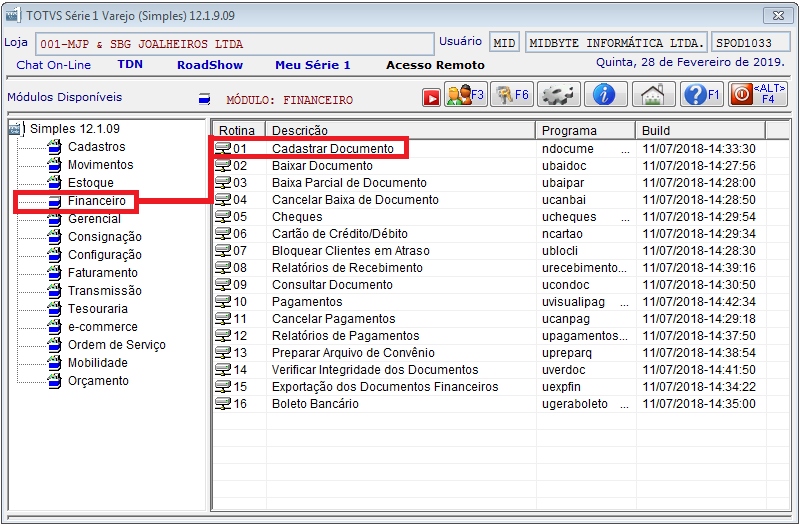Click the Mobilidade module icon

[x=55, y=363]
